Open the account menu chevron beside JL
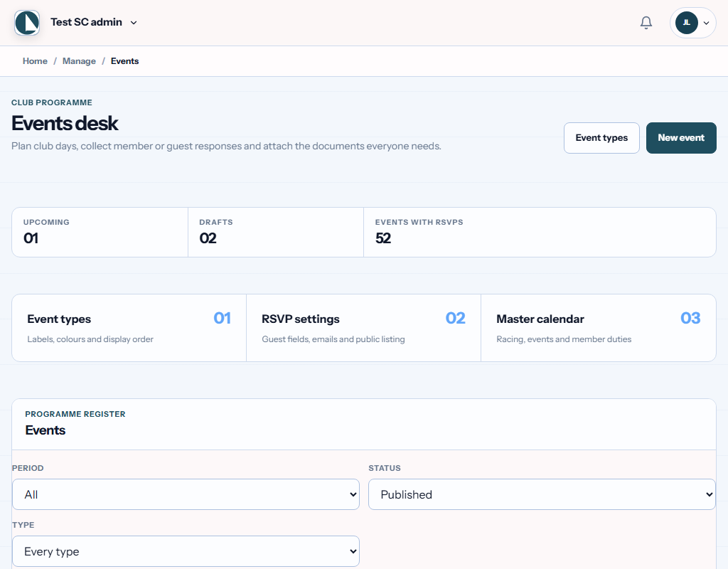This screenshot has width=728, height=569. 706,23
